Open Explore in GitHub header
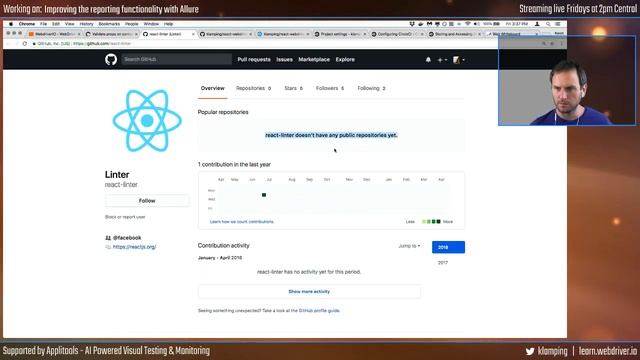640x360 pixels. pyautogui.click(x=345, y=60)
